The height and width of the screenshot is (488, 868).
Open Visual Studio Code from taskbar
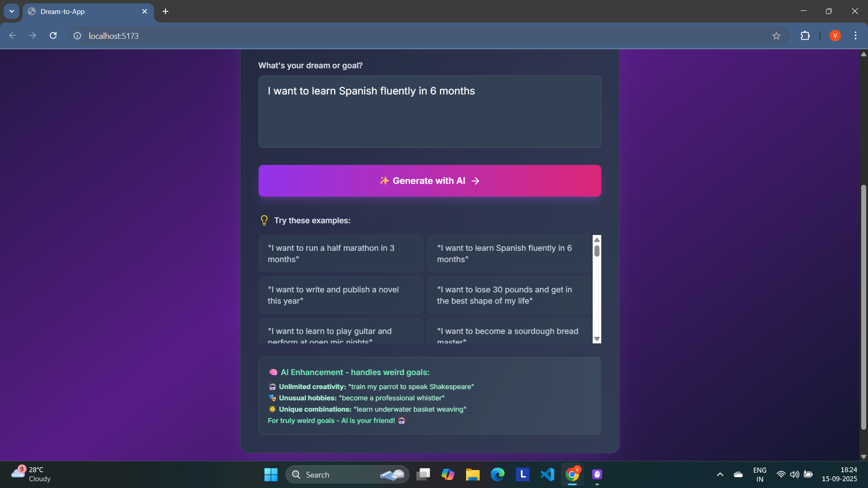tap(547, 474)
